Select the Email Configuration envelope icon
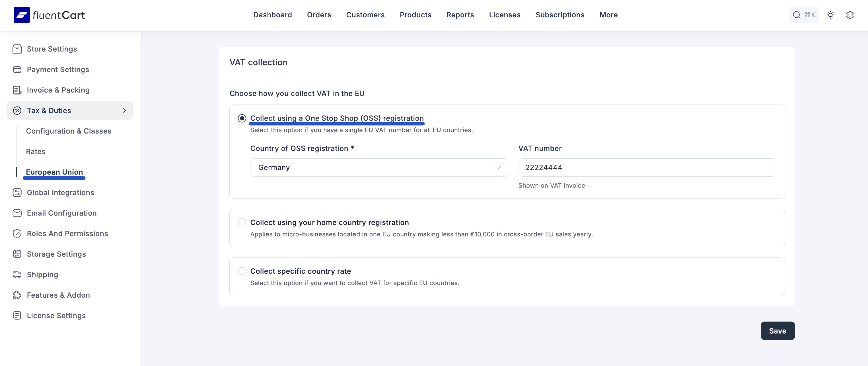Screen dimensions: 868x366 [18, 213]
